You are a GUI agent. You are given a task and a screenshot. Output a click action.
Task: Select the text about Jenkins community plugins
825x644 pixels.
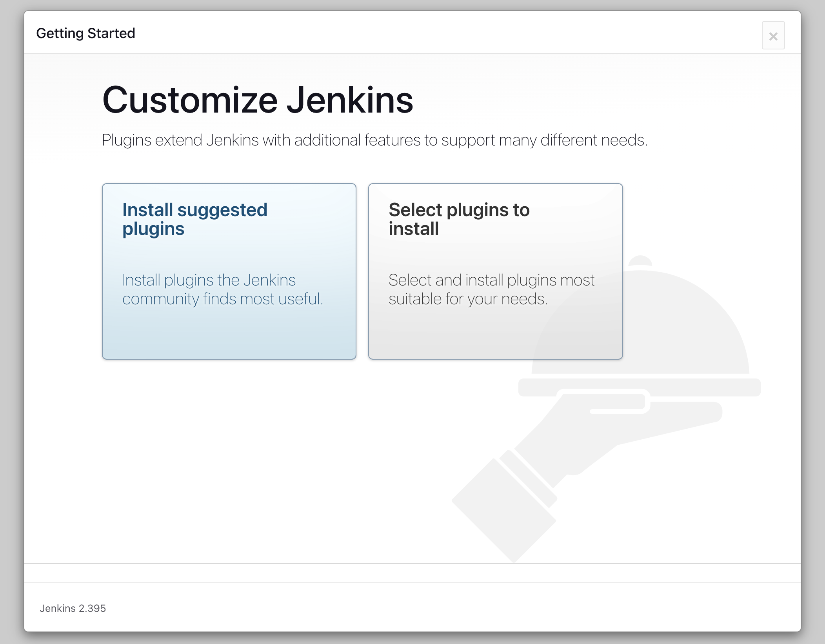coord(223,289)
